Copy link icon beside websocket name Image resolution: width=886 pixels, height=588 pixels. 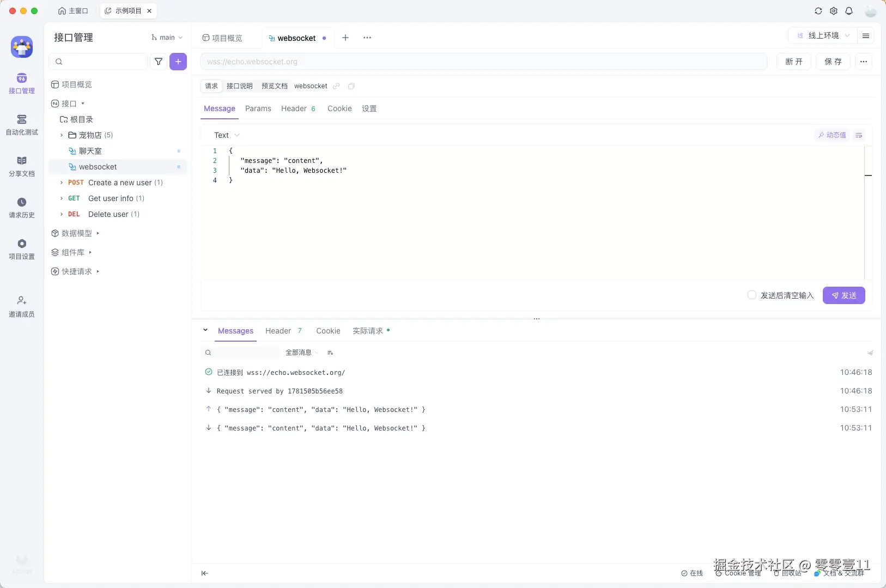pyautogui.click(x=336, y=86)
